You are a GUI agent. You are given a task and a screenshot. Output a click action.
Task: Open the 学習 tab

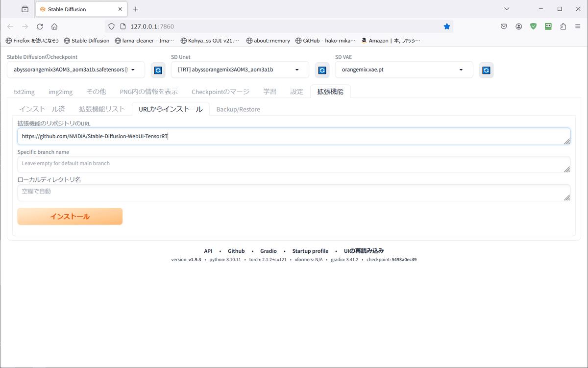pos(269,92)
